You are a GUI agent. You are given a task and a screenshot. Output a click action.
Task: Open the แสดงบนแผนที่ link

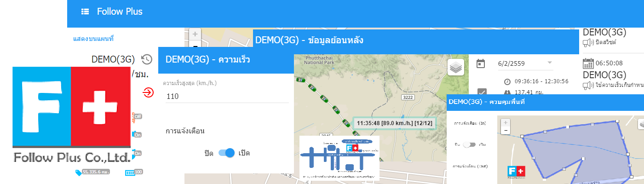tap(93, 40)
